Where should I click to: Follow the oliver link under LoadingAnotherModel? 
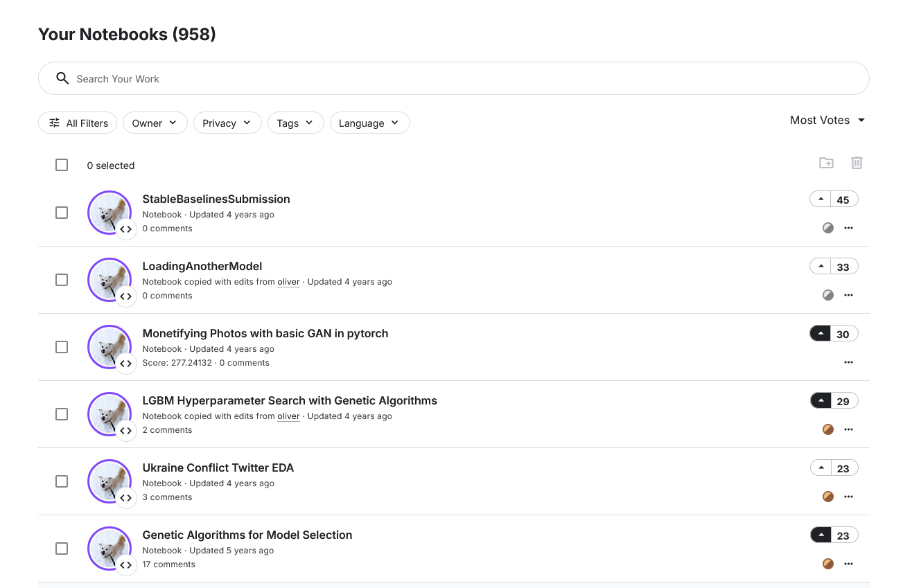click(289, 282)
